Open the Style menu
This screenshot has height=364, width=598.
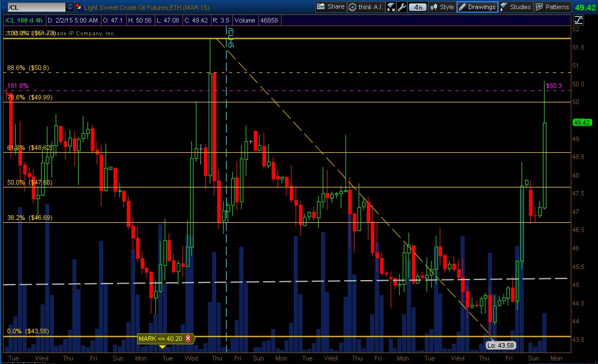point(442,7)
